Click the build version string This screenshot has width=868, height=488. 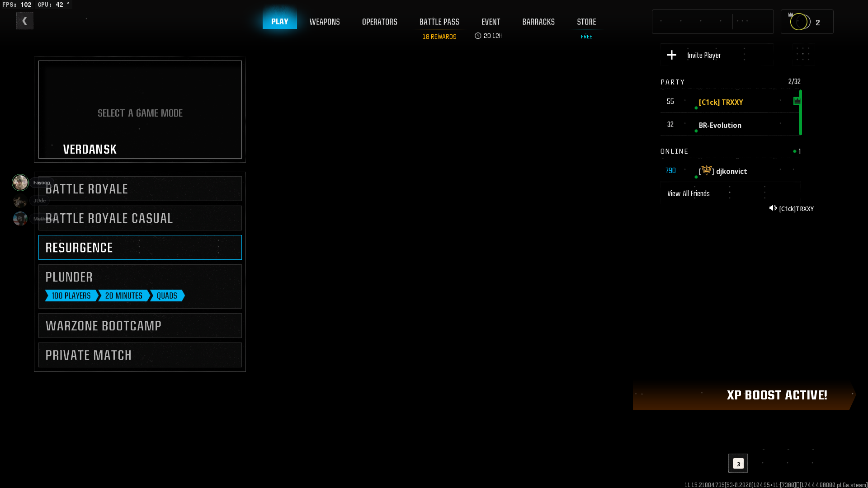(x=776, y=485)
